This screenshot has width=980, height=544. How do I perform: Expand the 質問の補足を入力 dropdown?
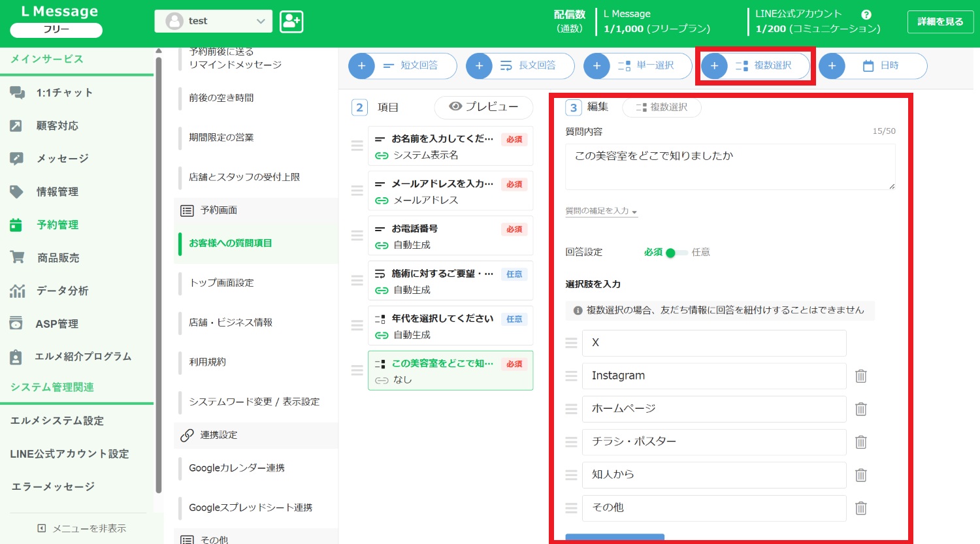[601, 211]
